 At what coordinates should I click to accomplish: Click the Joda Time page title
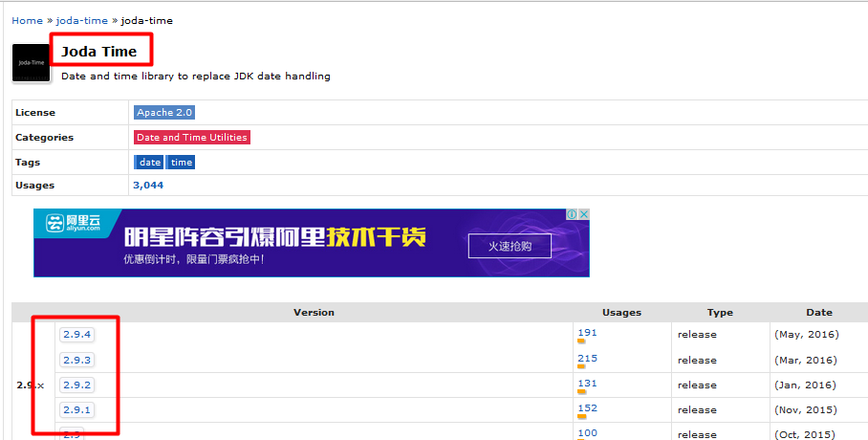(x=98, y=52)
